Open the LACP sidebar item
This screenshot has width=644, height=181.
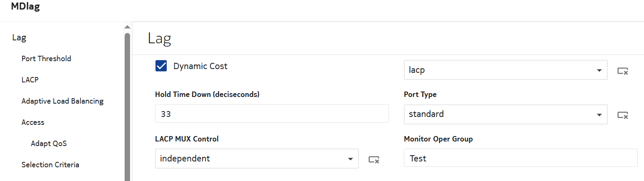pyautogui.click(x=30, y=79)
